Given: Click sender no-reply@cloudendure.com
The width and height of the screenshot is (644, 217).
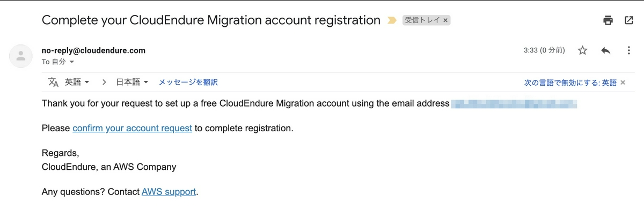Looking at the screenshot, I should (93, 50).
